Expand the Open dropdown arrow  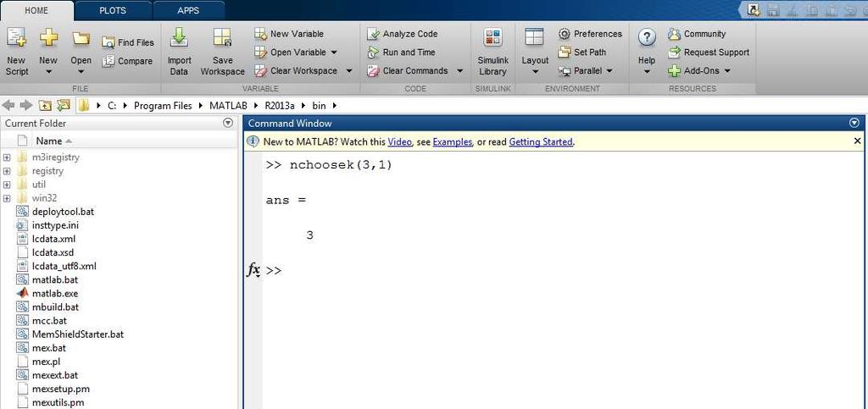click(x=81, y=71)
